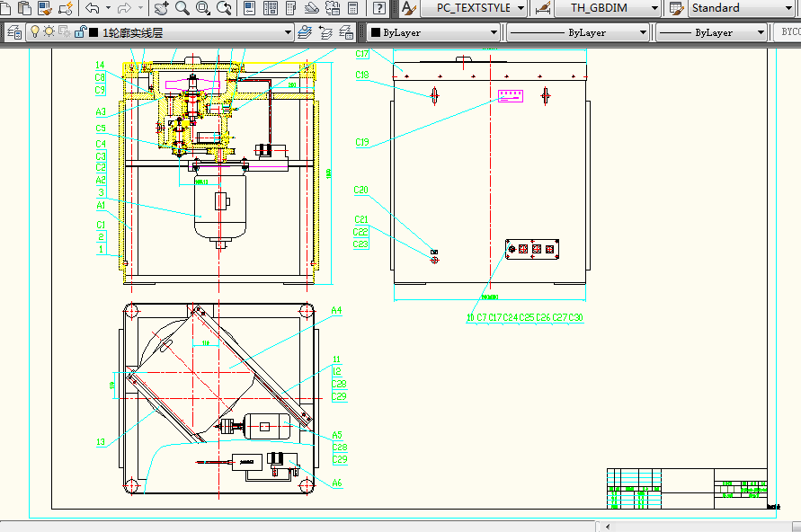The height and width of the screenshot is (532, 801).
Task: Open the Layer Properties Manager icon
Action: click(14, 32)
